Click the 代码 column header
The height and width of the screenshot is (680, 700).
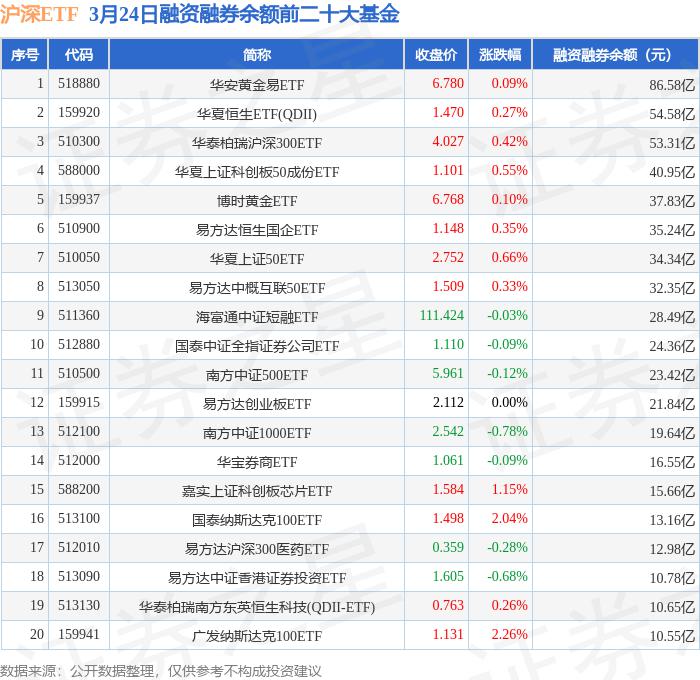pyautogui.click(x=79, y=54)
